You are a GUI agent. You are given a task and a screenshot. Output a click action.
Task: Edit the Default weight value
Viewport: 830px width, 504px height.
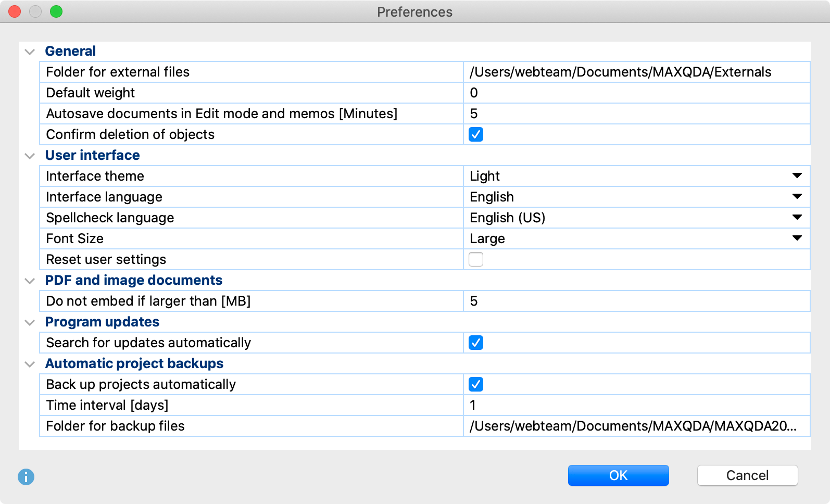(x=636, y=93)
